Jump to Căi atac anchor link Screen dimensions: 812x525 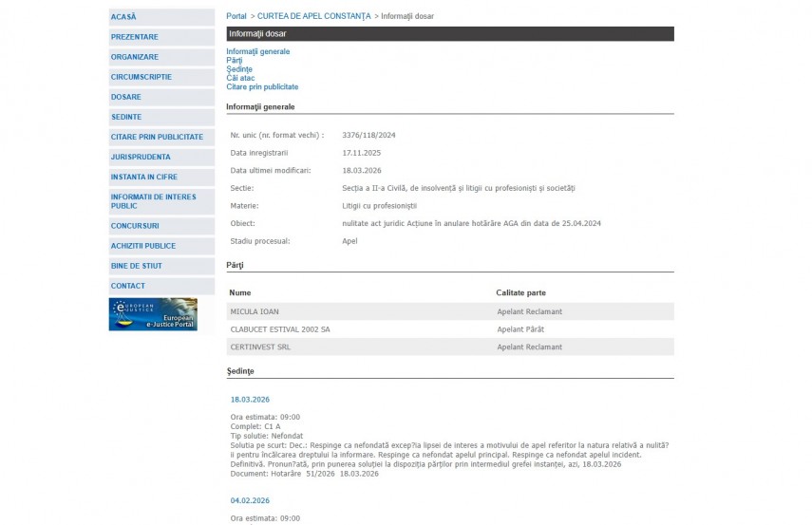(241, 78)
